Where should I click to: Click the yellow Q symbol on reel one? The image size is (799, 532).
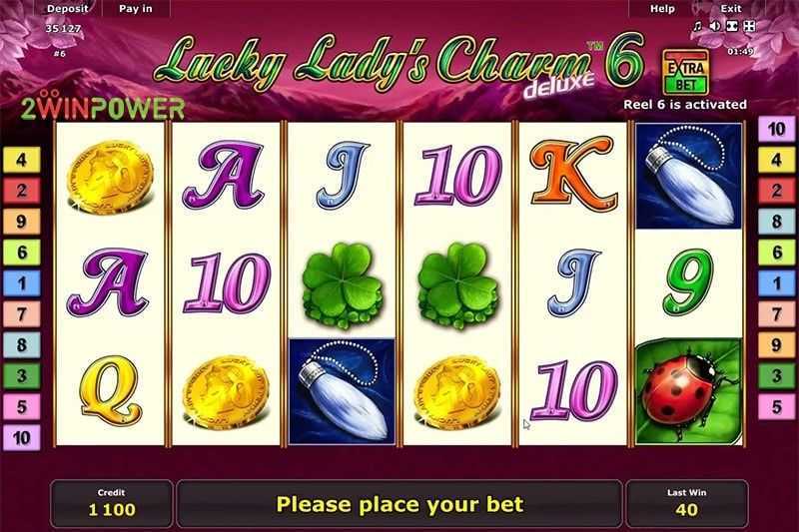[109, 390]
